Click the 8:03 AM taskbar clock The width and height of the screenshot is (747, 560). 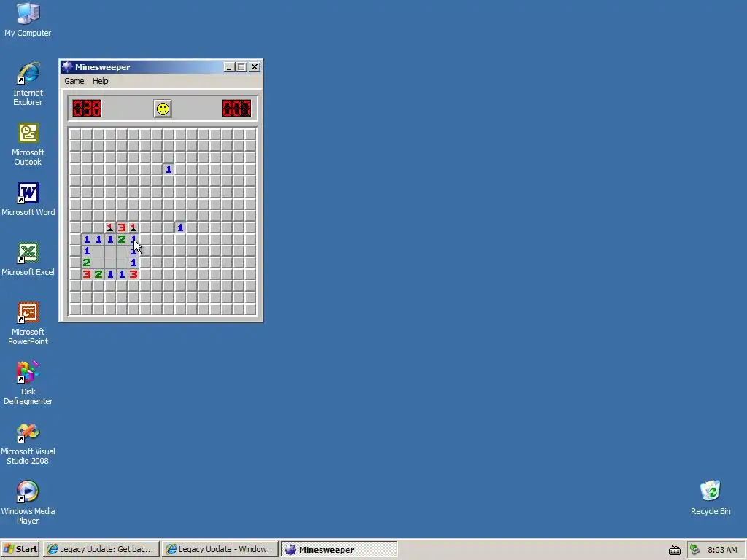click(x=722, y=550)
